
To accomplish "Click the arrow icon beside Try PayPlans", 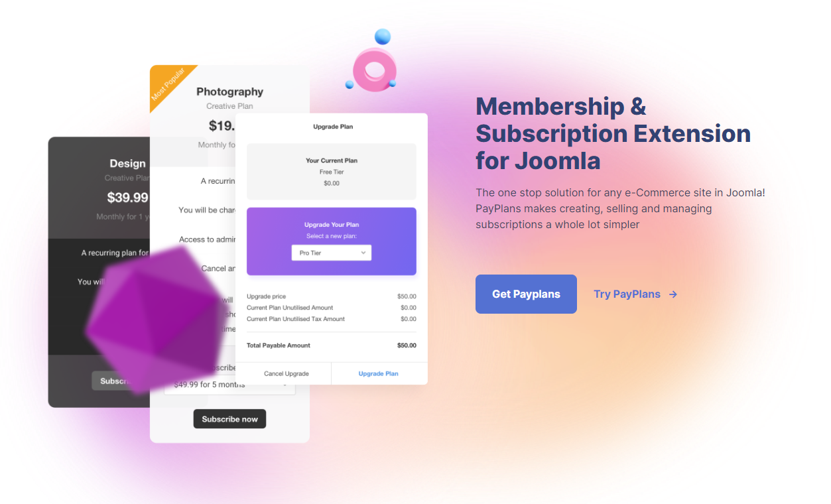I will [673, 294].
